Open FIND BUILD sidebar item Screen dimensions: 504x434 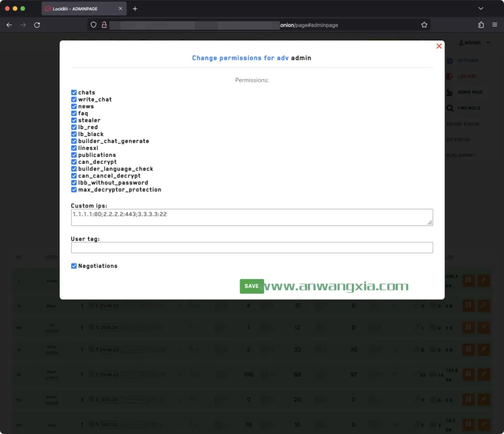tap(469, 108)
